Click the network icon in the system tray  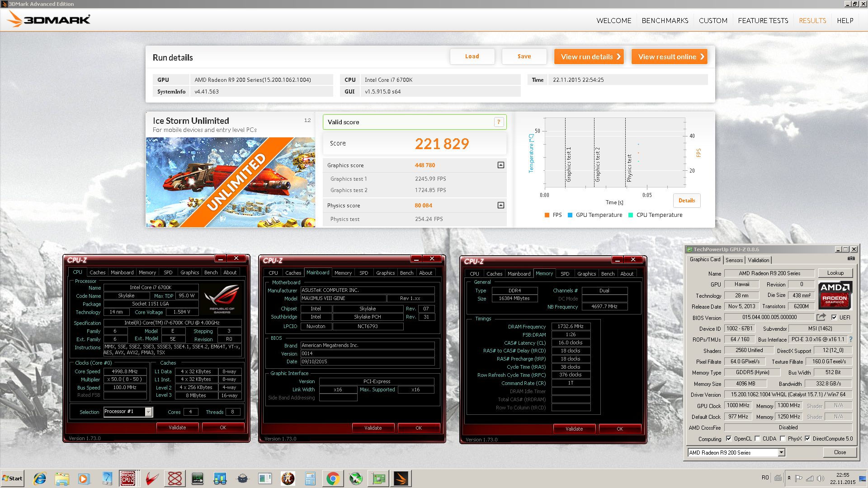pos(810,478)
